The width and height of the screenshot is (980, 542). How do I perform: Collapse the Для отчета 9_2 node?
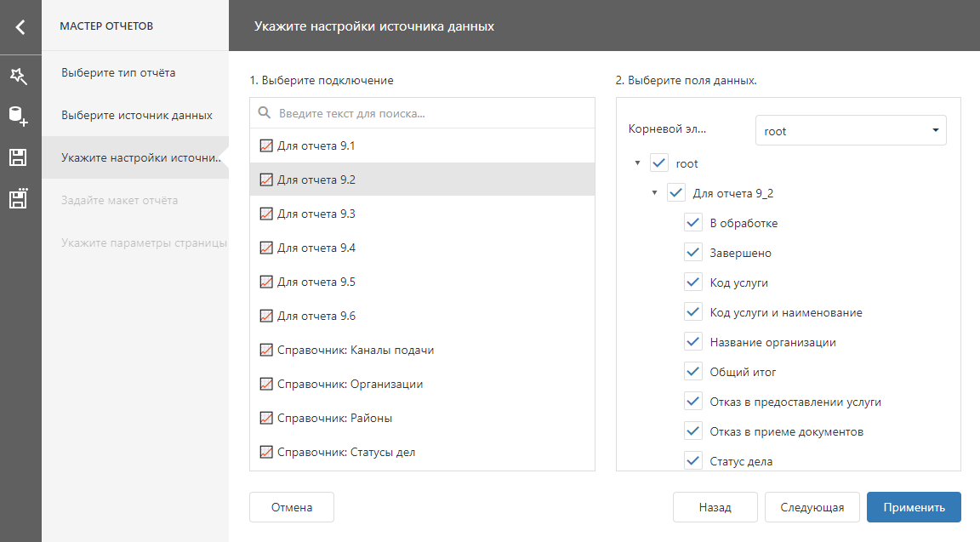coord(654,193)
